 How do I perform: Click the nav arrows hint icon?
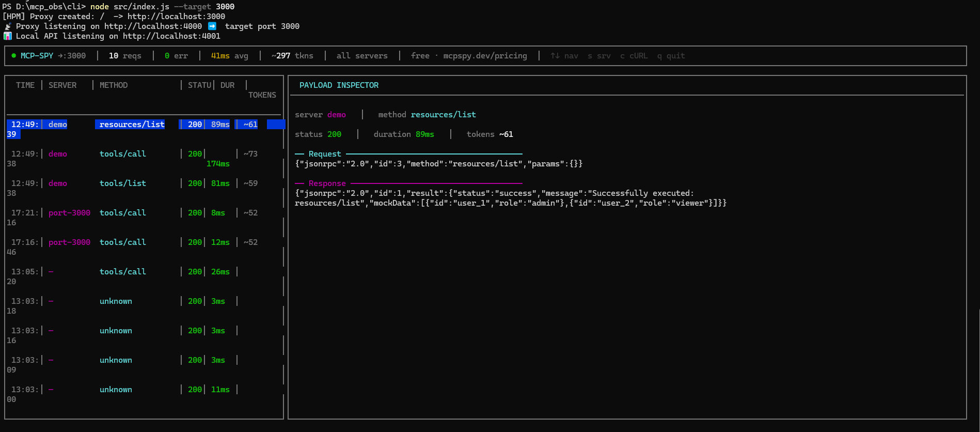(555, 56)
